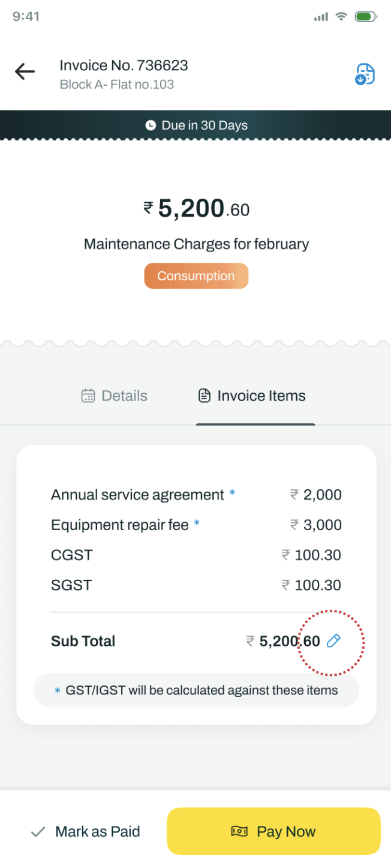The image size is (391, 868).
Task: Tap the cash icon in Pay Now
Action: click(x=239, y=831)
